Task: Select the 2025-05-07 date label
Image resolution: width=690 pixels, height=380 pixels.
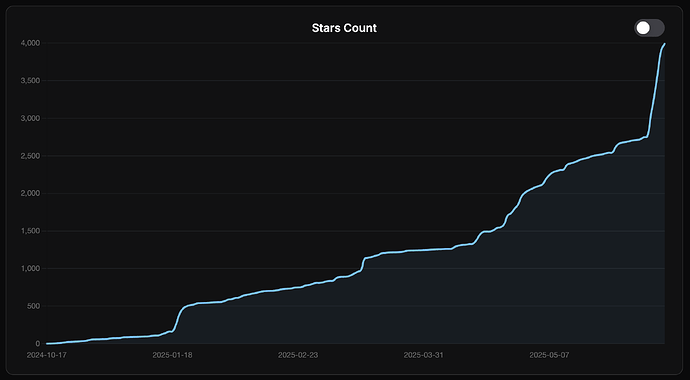Action: [x=549, y=355]
